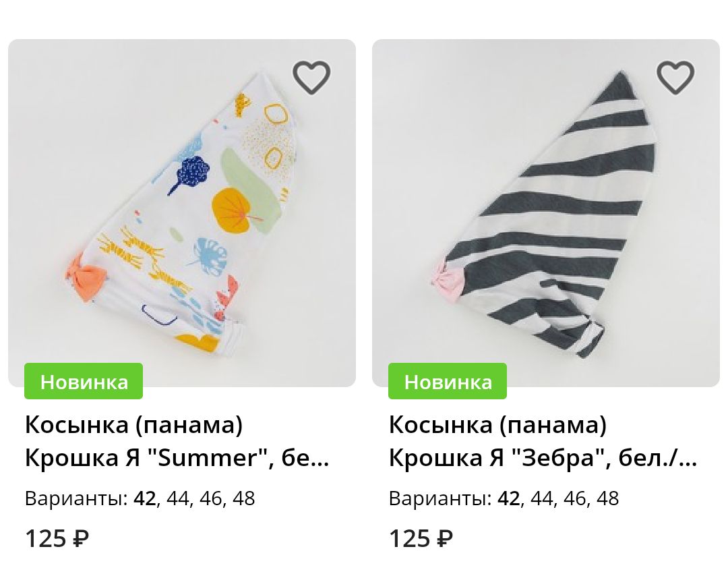
Task: Open the striped Зебра kerchief photo
Action: pyautogui.click(x=546, y=212)
